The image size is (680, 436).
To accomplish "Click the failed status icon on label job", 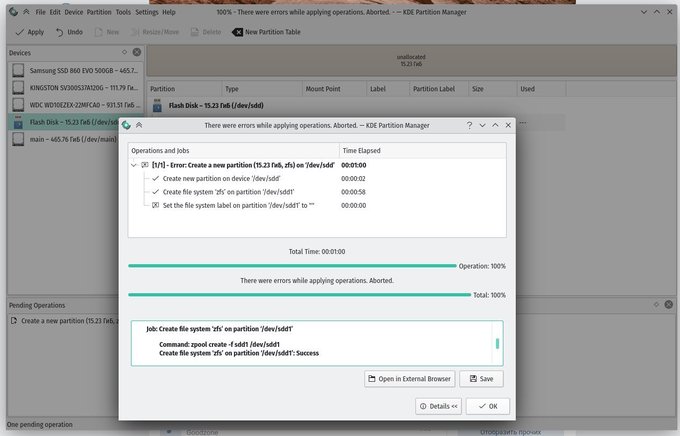I will [155, 205].
